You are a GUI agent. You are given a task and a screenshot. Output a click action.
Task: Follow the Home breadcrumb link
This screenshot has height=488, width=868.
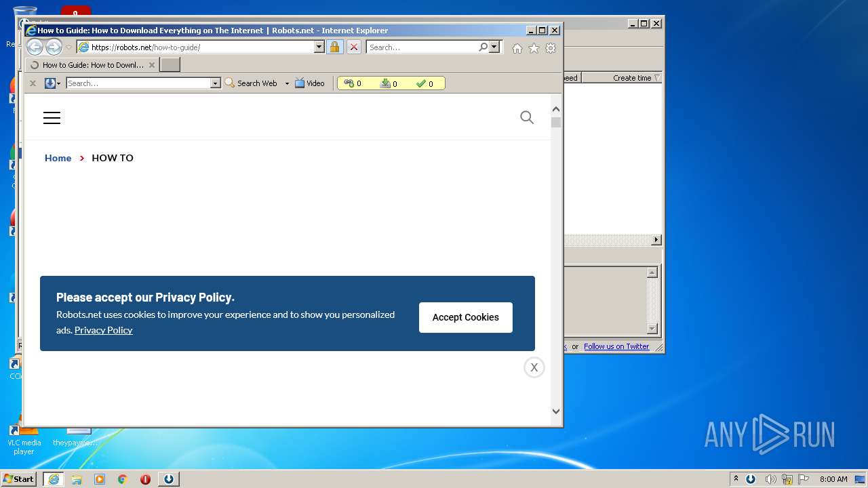coord(58,158)
